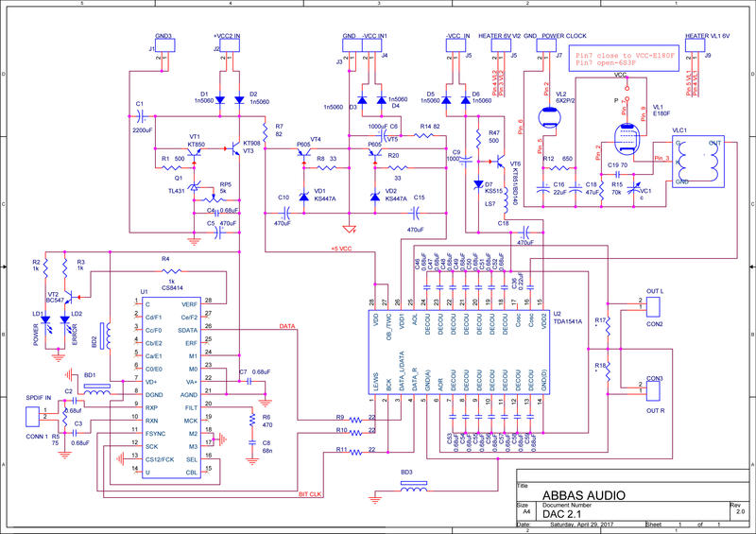Click the J9 HEATER VL1 6V connector

click(695, 45)
